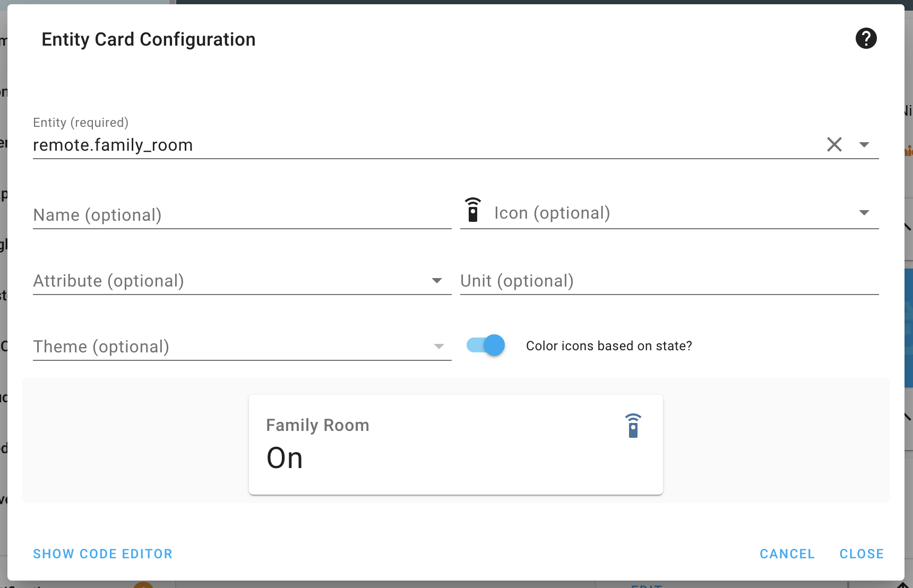Toggle Color icons based on state switch
This screenshot has width=913, height=588.
486,345
